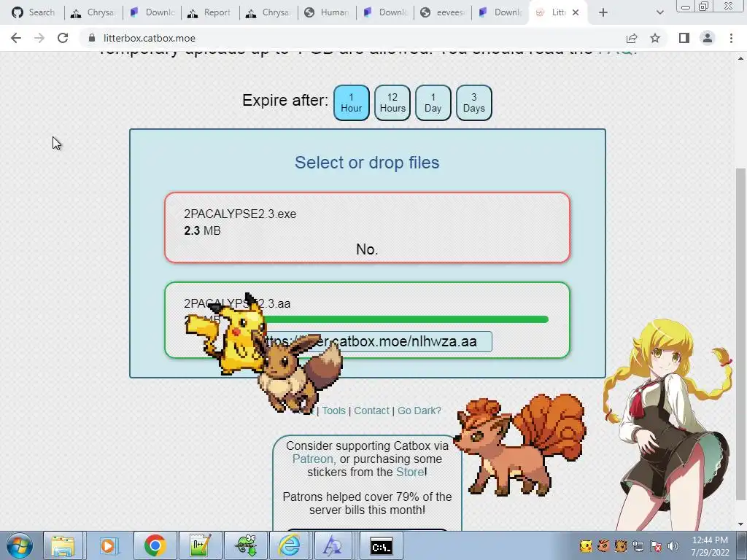747x560 pixels.
Task: Open the Chrome side panel
Action: click(x=684, y=38)
